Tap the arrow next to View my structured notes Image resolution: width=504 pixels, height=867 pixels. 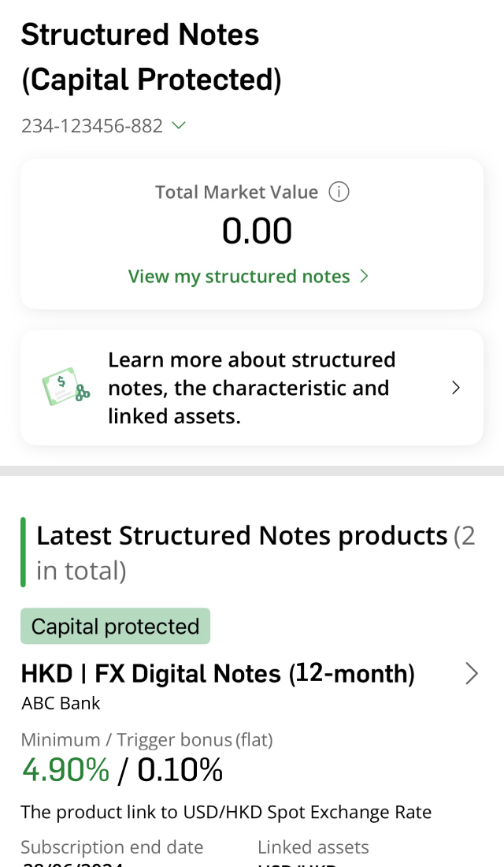pyautogui.click(x=363, y=277)
